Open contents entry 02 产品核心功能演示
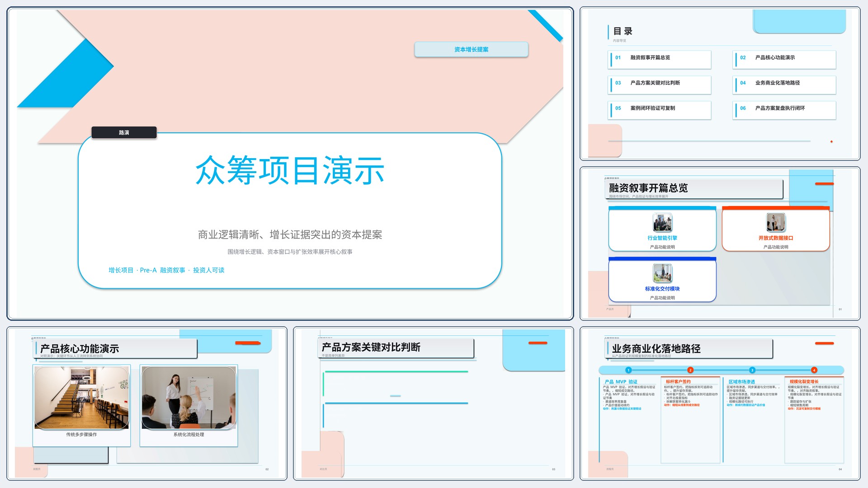 click(x=785, y=60)
